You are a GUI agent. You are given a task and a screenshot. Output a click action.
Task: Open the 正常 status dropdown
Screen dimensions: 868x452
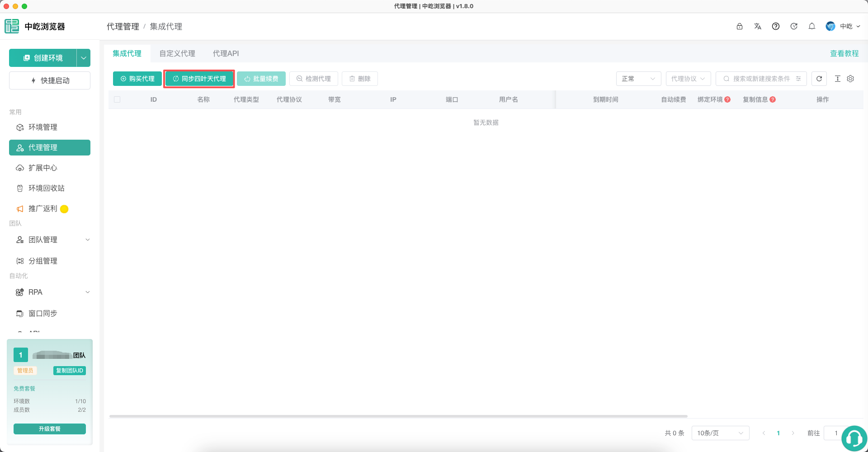[638, 79]
